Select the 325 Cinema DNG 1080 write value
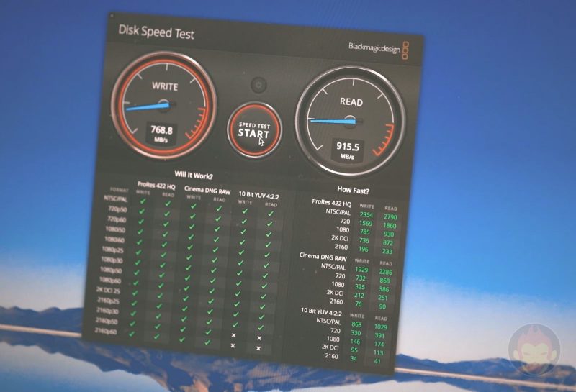 (x=360, y=287)
